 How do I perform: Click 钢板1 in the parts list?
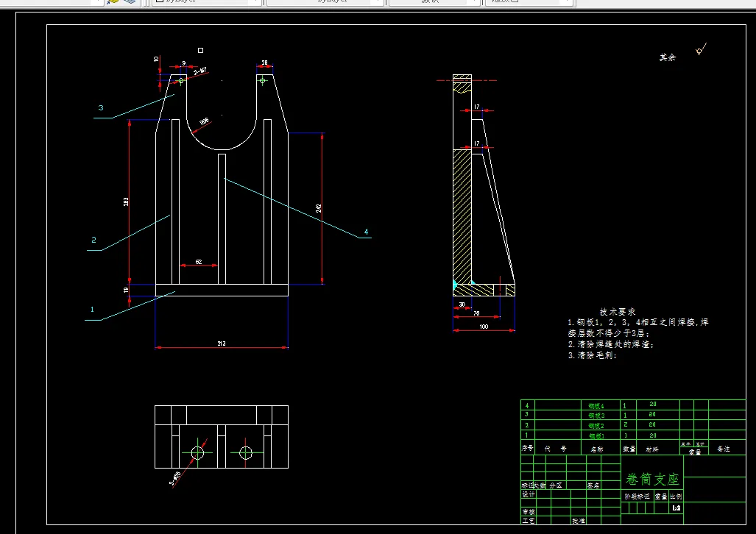coord(596,435)
